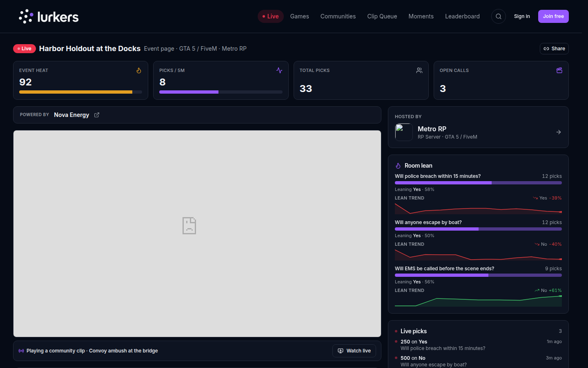Click the EMS called lean bar
Viewport: 588px width, 368px height.
(x=478, y=275)
